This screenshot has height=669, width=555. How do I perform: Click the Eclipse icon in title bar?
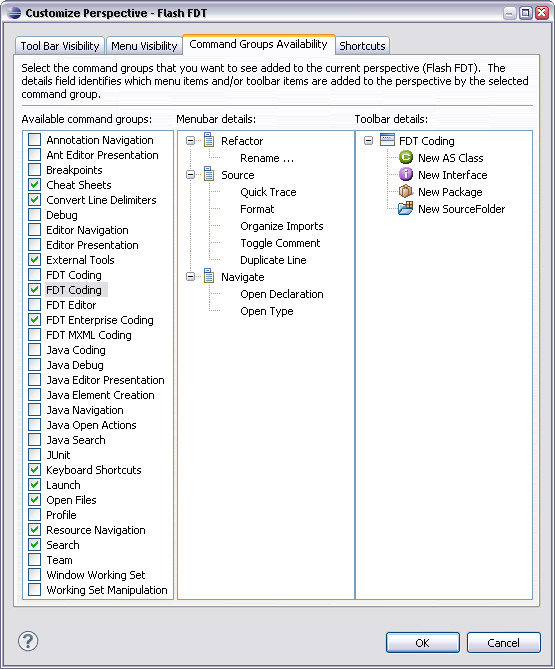(x=14, y=13)
